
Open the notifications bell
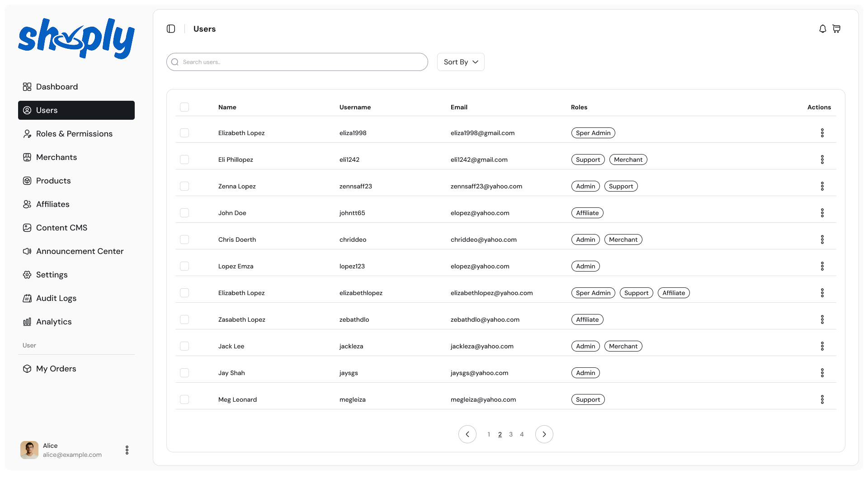click(823, 29)
